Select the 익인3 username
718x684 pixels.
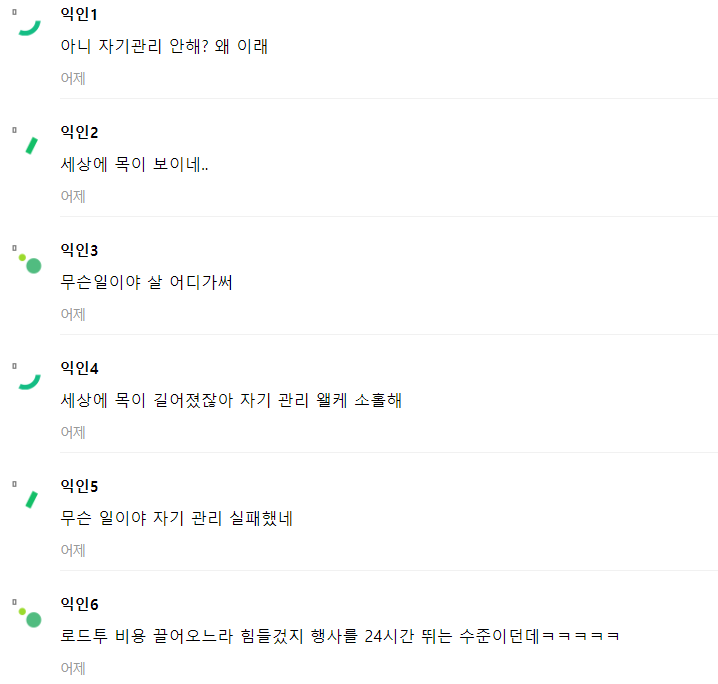coord(79,250)
